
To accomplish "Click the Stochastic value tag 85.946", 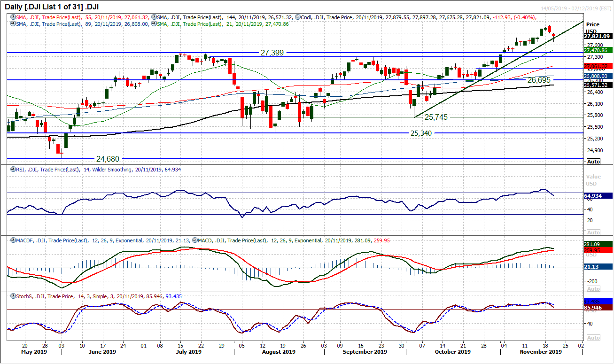I will tap(597, 308).
